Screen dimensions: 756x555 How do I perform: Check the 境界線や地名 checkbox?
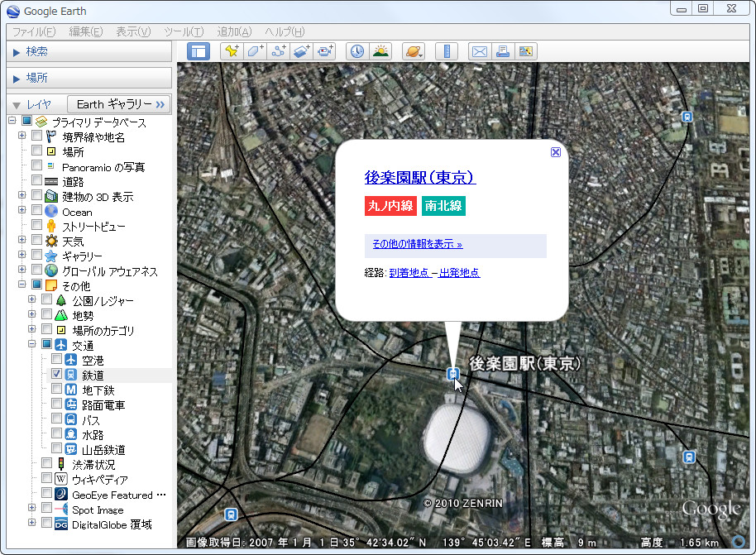36,136
